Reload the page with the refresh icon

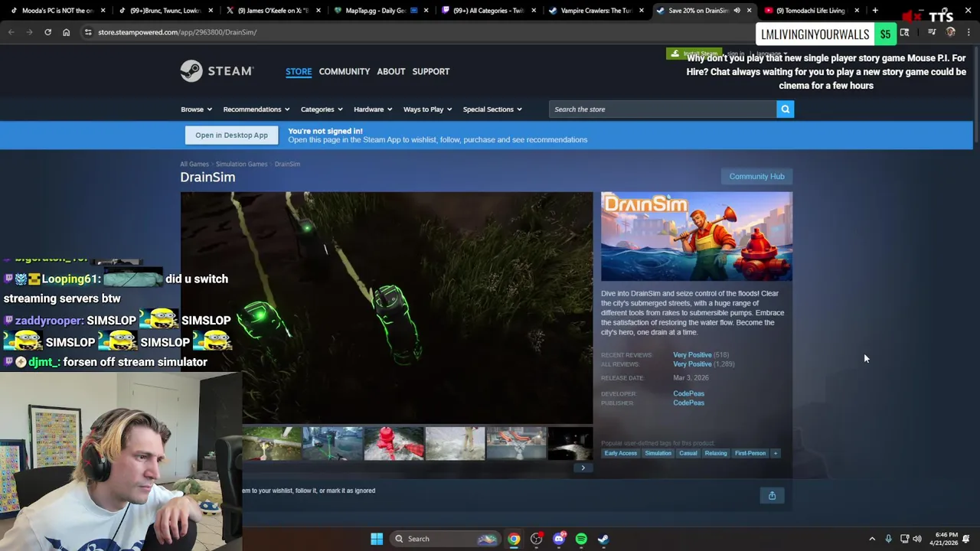click(47, 32)
